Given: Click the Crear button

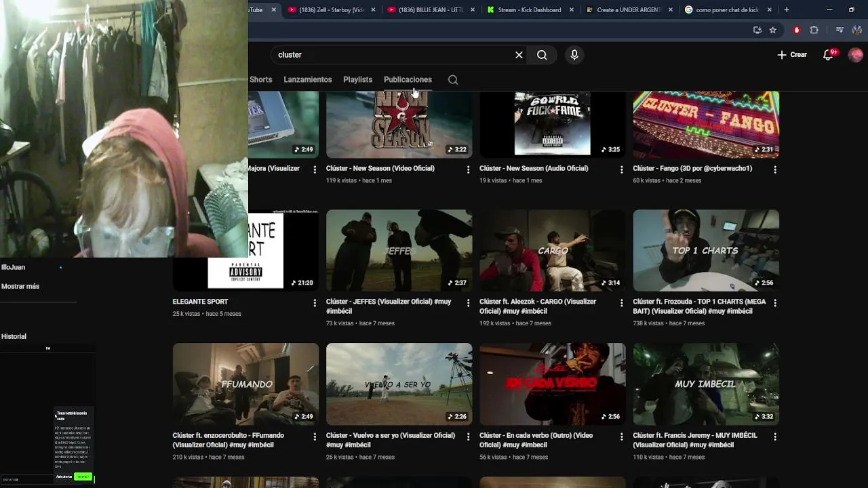Looking at the screenshot, I should [792, 55].
